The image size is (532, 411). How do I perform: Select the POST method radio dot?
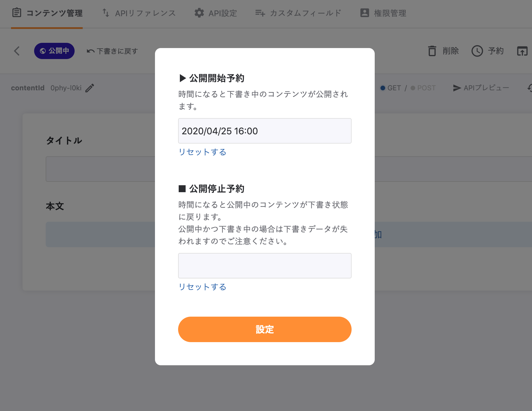tap(413, 88)
